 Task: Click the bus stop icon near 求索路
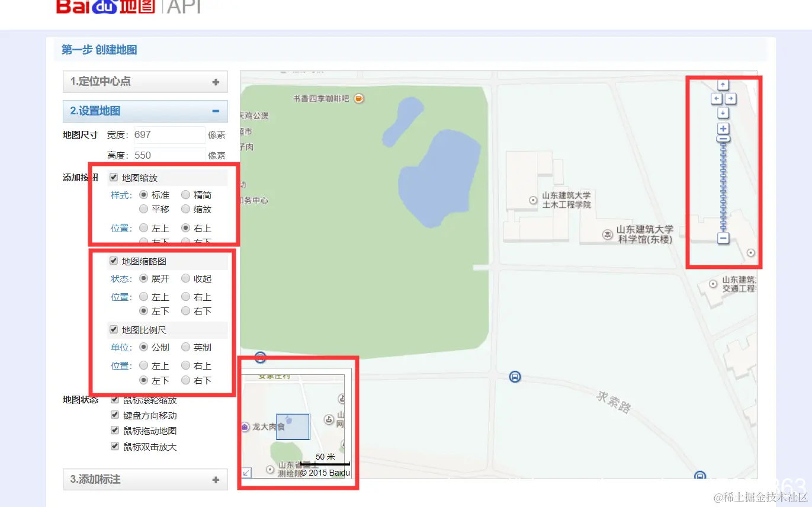[514, 376]
